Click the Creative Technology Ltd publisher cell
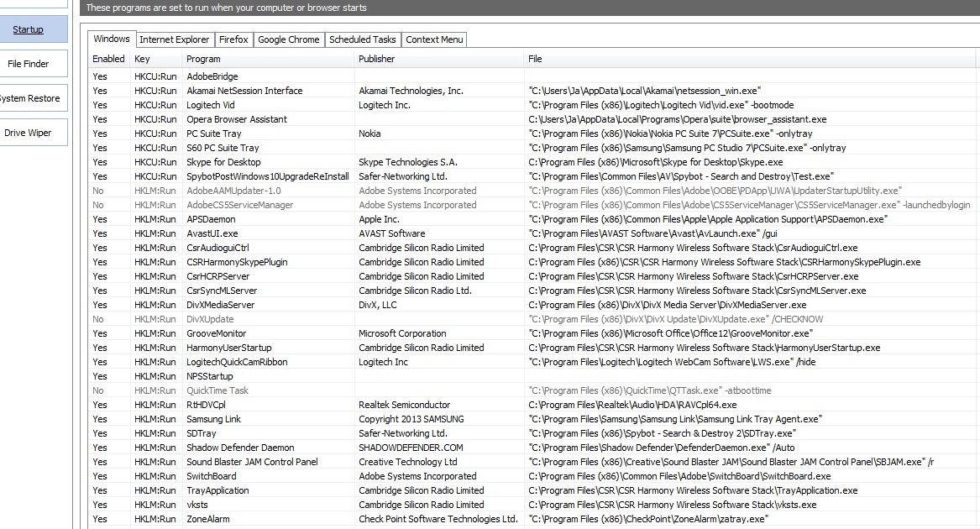Image resolution: width=980 pixels, height=529 pixels. coord(408,462)
